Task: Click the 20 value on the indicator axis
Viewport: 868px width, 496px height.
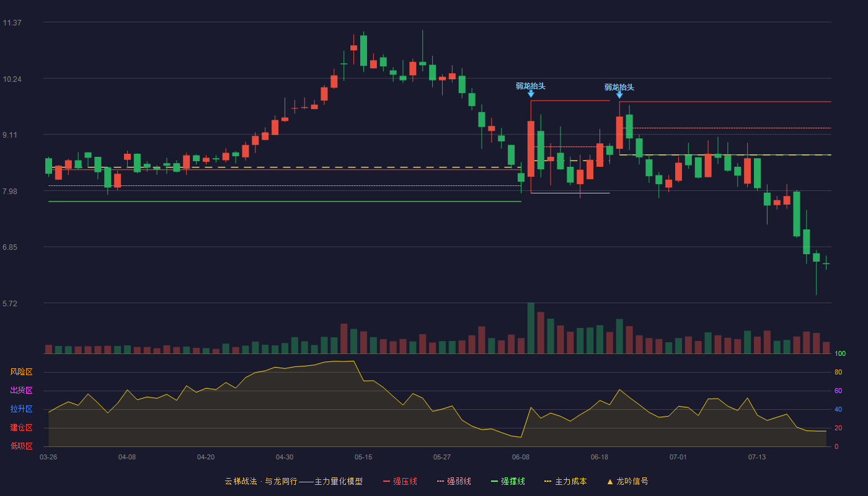Action: coord(838,428)
